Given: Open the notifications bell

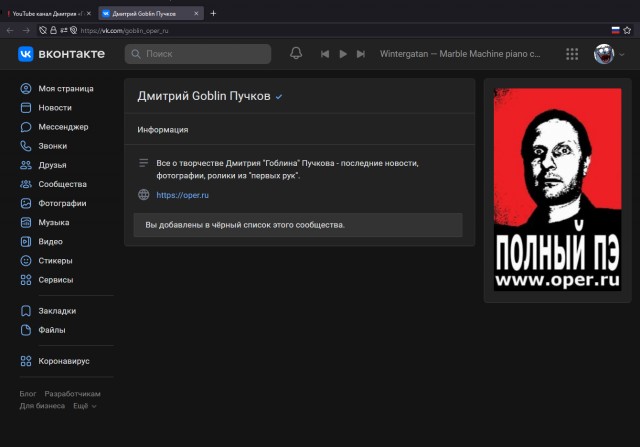Looking at the screenshot, I should [x=296, y=53].
